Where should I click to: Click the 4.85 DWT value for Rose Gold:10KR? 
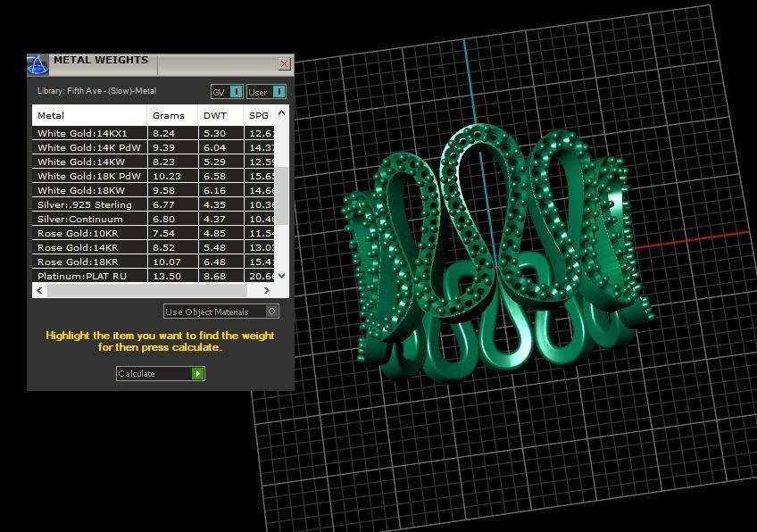click(214, 234)
